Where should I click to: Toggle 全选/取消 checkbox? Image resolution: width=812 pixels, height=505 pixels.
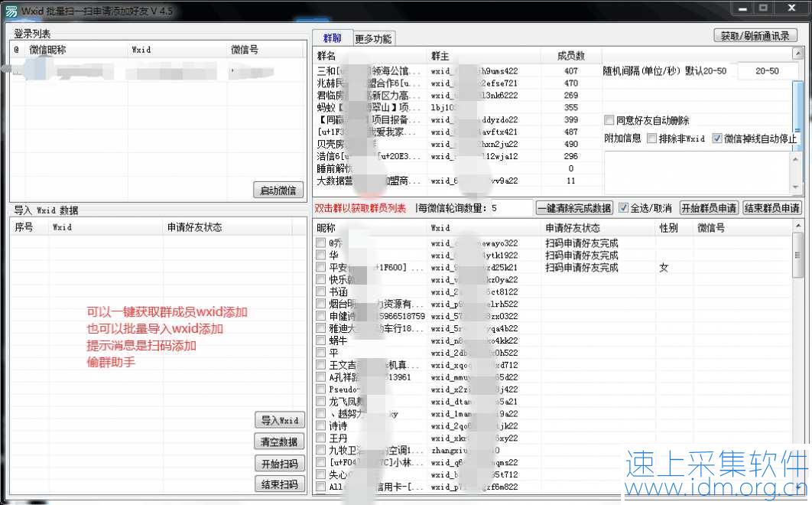(623, 208)
